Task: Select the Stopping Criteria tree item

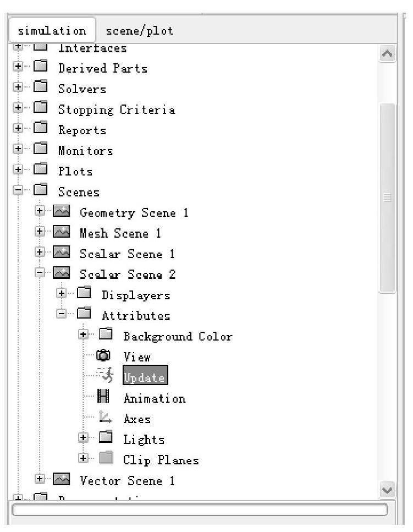Action: [117, 109]
